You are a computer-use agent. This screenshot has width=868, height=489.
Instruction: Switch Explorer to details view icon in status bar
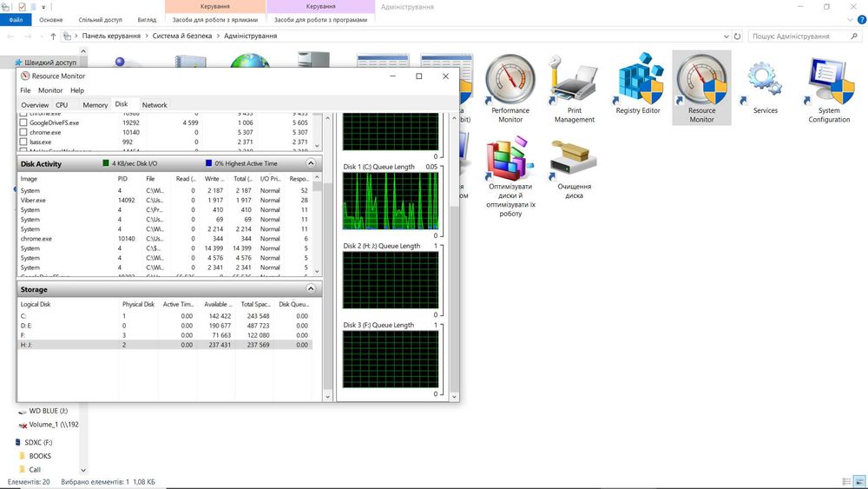point(846,482)
